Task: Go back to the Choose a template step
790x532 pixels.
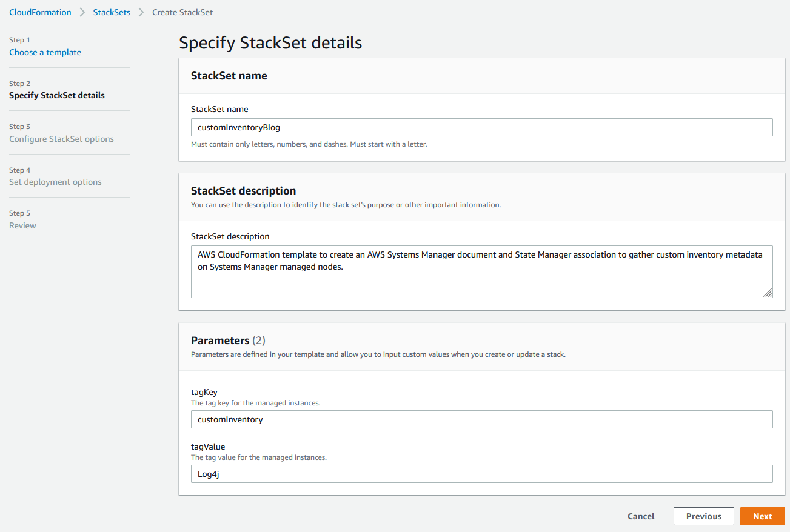Action: (x=45, y=52)
